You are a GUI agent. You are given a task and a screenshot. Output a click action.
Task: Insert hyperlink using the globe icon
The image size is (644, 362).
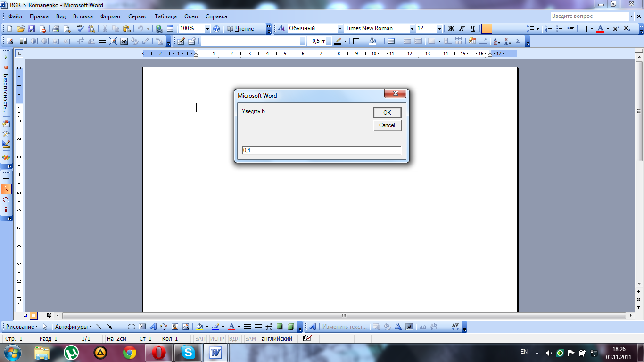[x=159, y=29]
